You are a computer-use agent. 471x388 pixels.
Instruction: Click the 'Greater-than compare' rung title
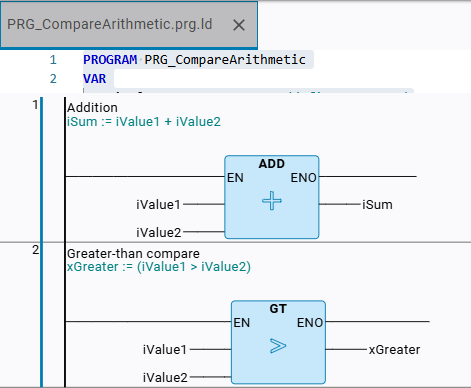[133, 254]
